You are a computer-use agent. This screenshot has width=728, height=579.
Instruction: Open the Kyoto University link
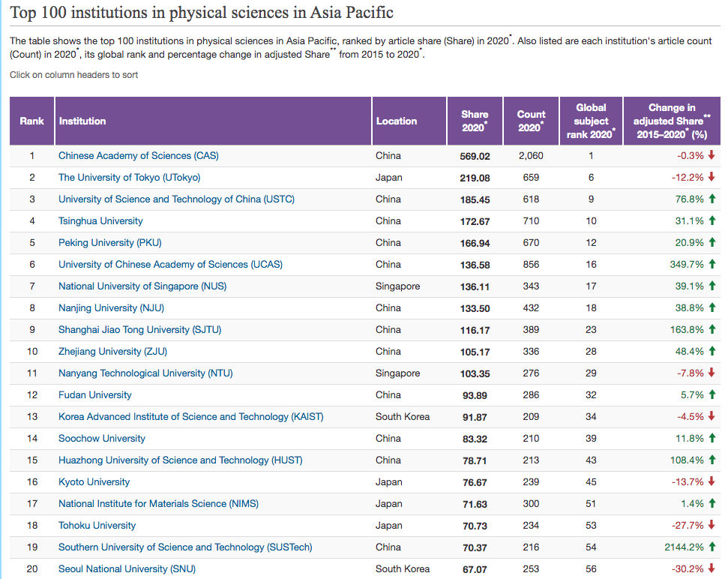pyautogui.click(x=94, y=482)
